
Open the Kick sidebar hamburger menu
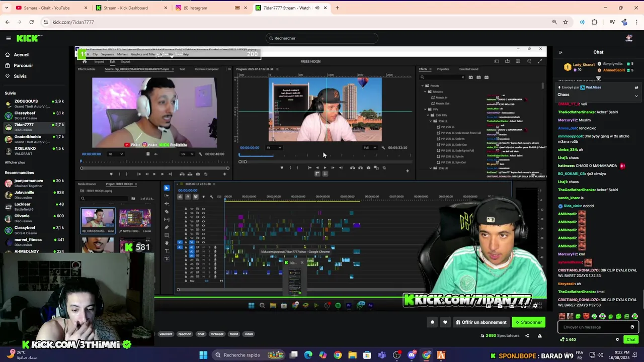[8, 38]
